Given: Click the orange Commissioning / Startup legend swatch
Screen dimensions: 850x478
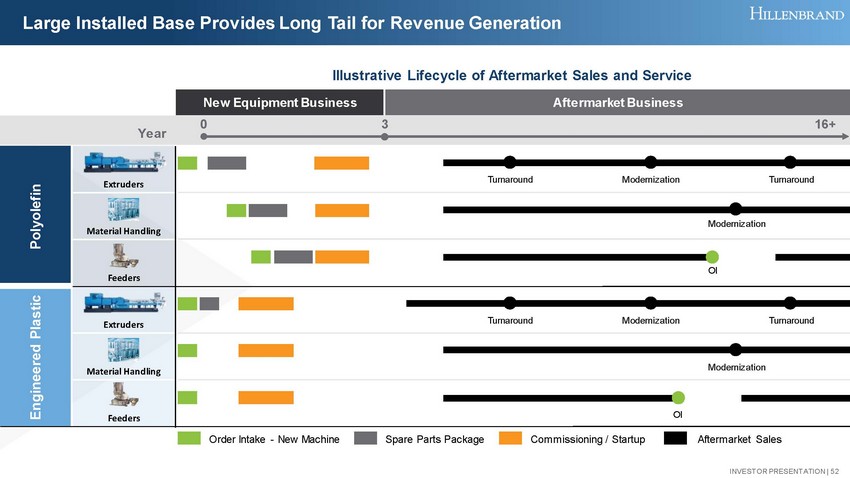Looking at the screenshot, I should point(510,439).
